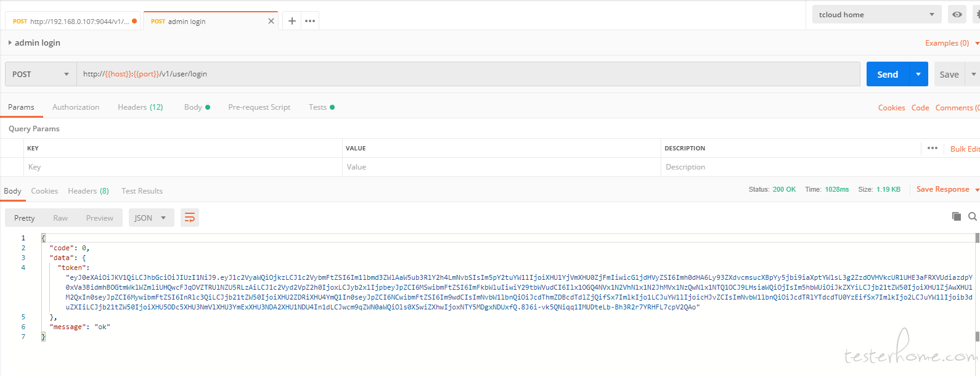The width and height of the screenshot is (980, 376).
Task: Toggle the wrap lines icon in response
Action: pyautogui.click(x=190, y=218)
